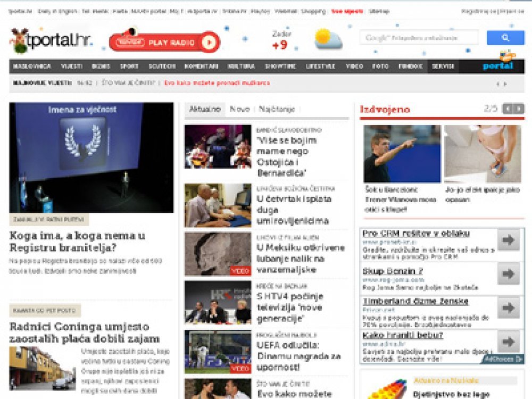Viewport: 532px width, 399px height.
Task: Open the Showtime menu item
Action: click(280, 66)
